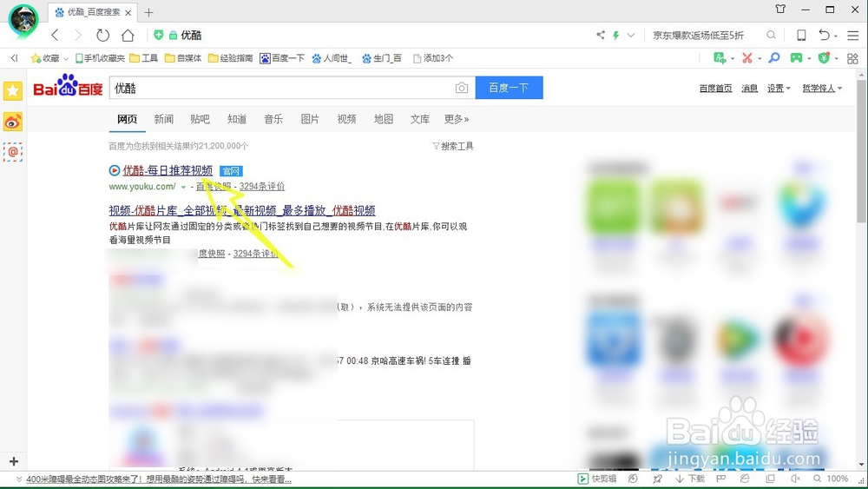Open the mobile phone icon in the toolbar
Viewport: 868px width, 489px height.
(x=801, y=36)
